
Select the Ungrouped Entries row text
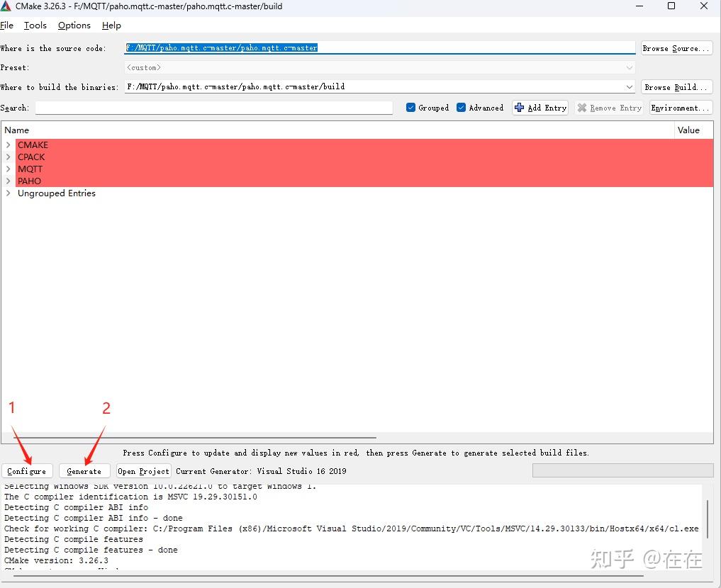57,193
